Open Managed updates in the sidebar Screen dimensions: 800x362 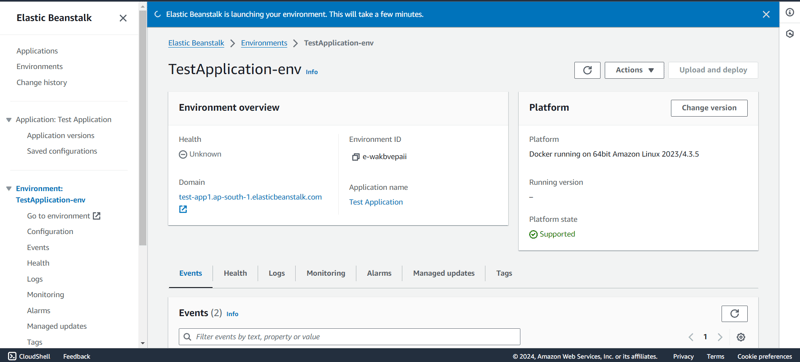click(x=57, y=326)
